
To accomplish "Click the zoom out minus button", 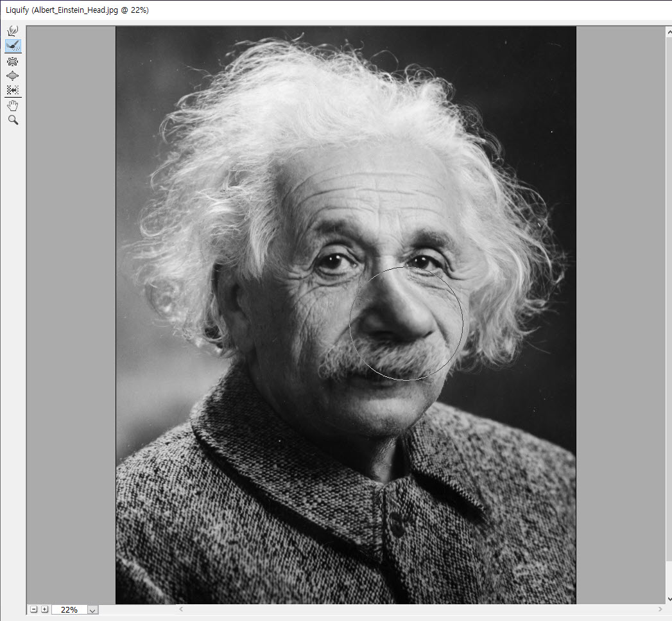I will coord(34,609).
